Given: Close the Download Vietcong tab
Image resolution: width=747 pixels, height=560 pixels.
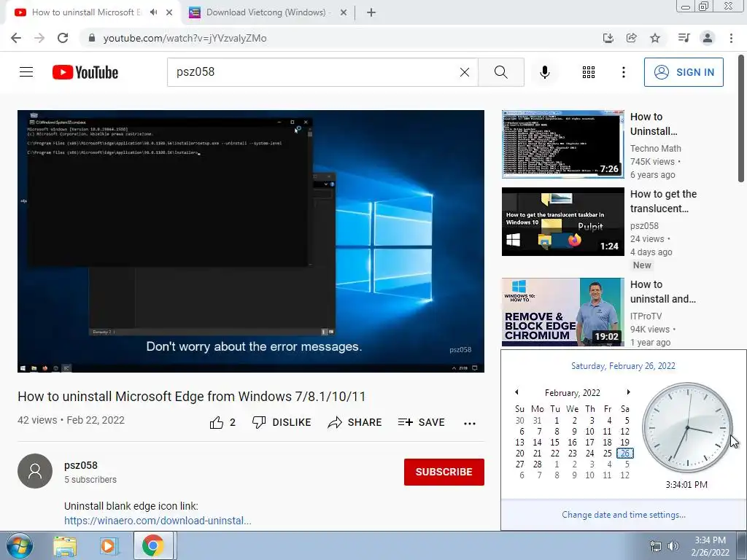Looking at the screenshot, I should [x=344, y=12].
